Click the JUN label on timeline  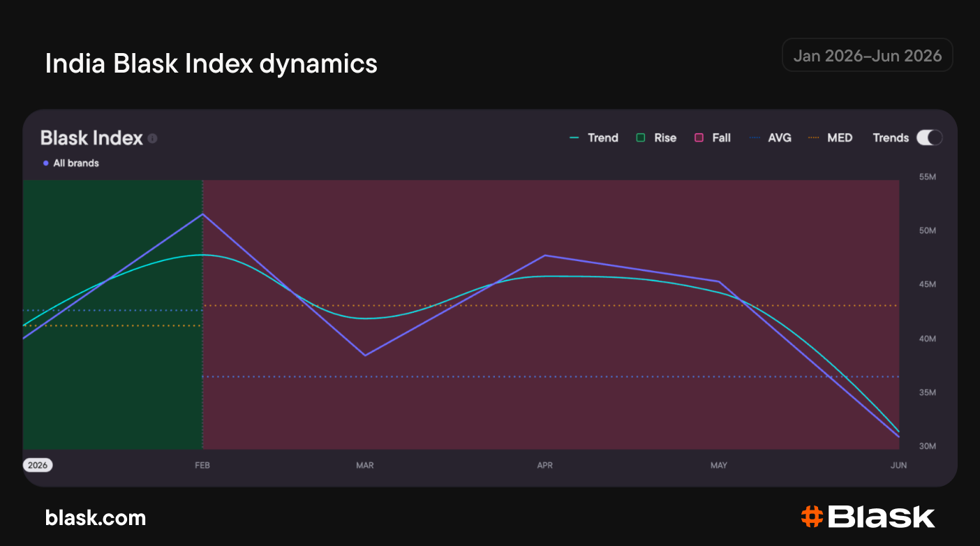coord(899,465)
